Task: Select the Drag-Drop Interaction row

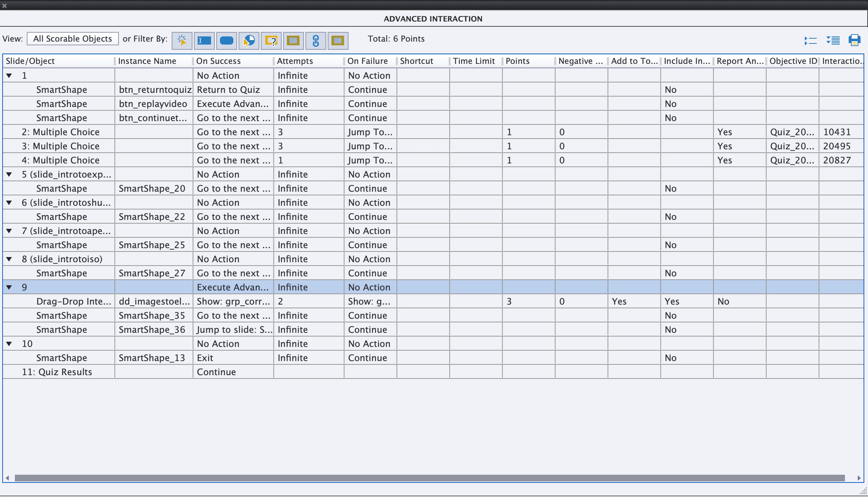Action: click(x=74, y=301)
